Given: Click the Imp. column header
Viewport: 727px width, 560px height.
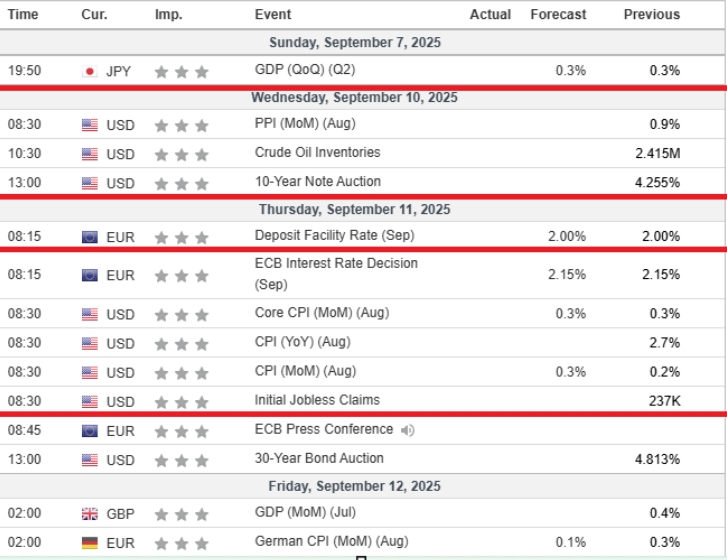Looking at the screenshot, I should coord(168,14).
